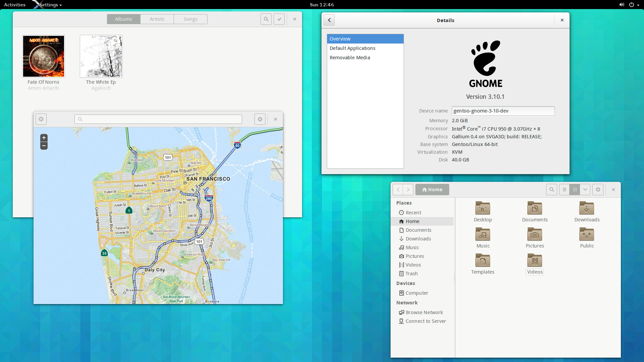The image size is (644, 362).
Task: Click locate-me icon in Maps
Action: pos(41,119)
